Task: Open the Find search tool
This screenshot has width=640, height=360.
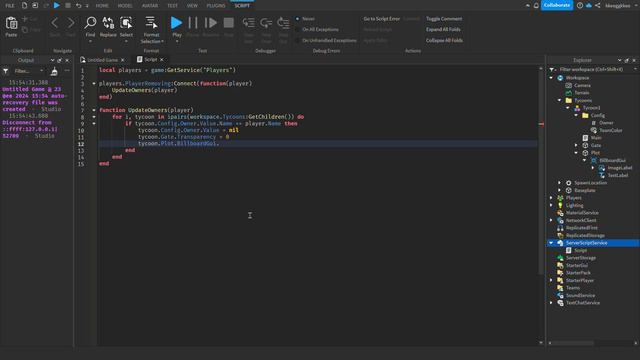Action: [x=90, y=23]
